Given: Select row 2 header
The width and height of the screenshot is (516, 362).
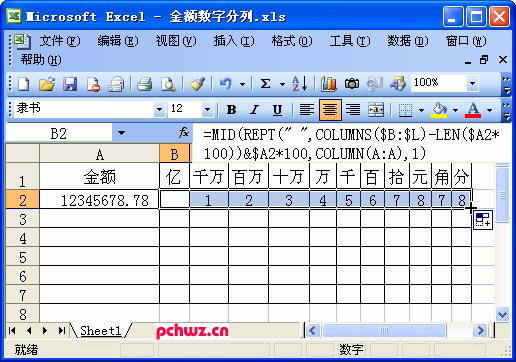Looking at the screenshot, I should click(22, 200).
